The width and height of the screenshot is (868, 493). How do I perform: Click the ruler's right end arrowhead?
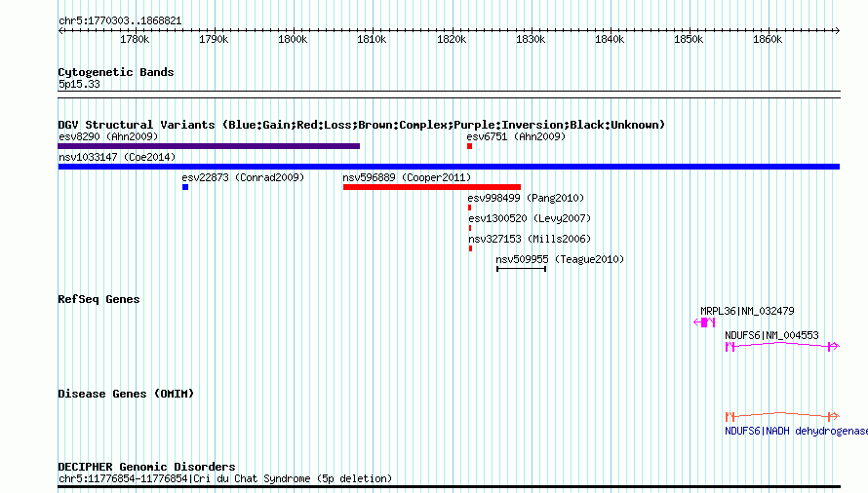pyautogui.click(x=837, y=31)
